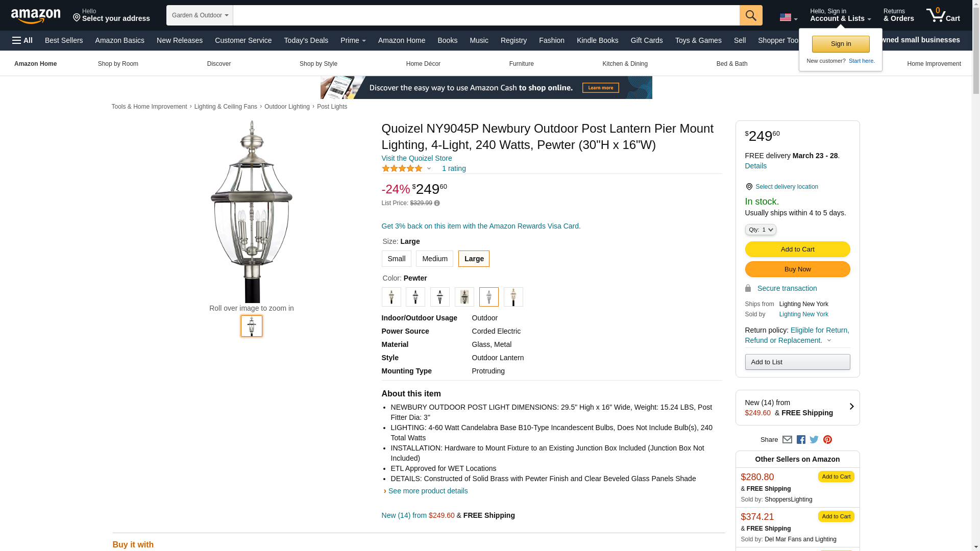Open the All hamburger menu

click(22, 40)
